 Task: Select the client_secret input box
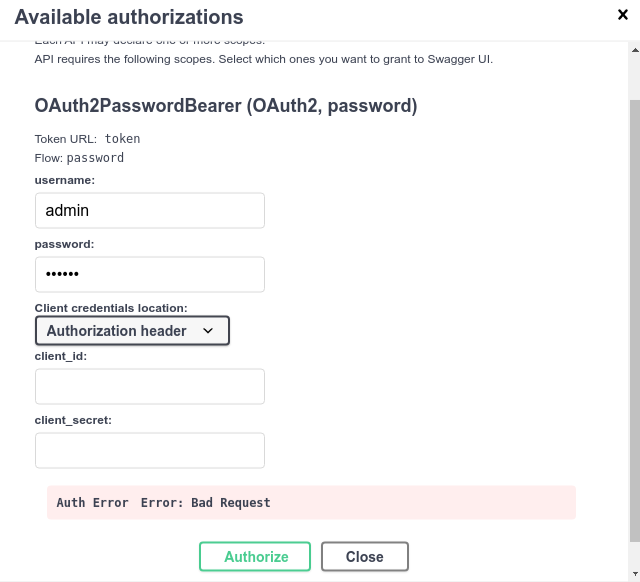(150, 450)
